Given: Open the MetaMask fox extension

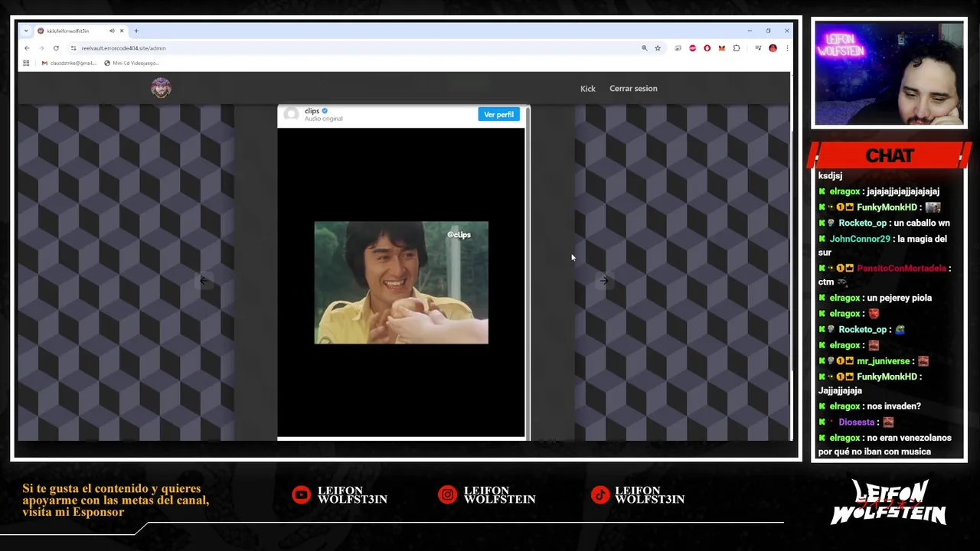Looking at the screenshot, I should point(721,48).
